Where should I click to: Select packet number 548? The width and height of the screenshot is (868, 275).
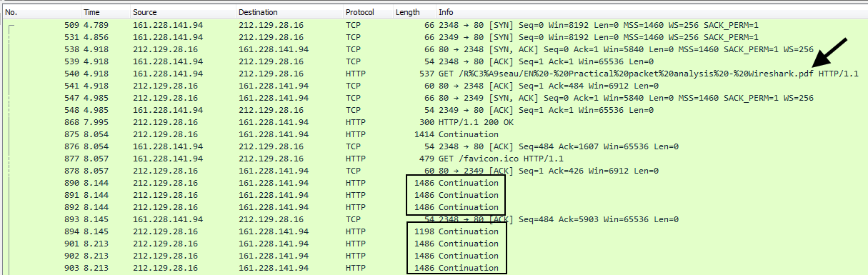(x=434, y=110)
